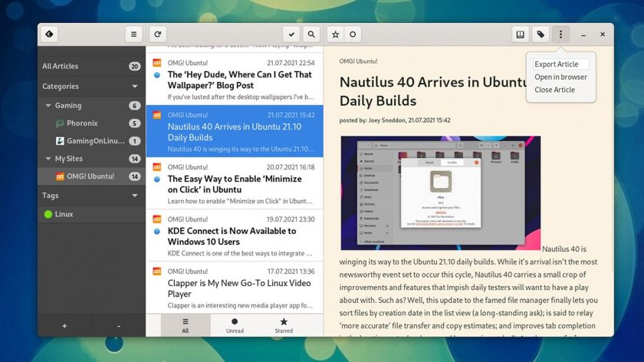Toggle unread dot on KDE Connect article
Viewport: 644px width, 362px height.
pos(157,232)
